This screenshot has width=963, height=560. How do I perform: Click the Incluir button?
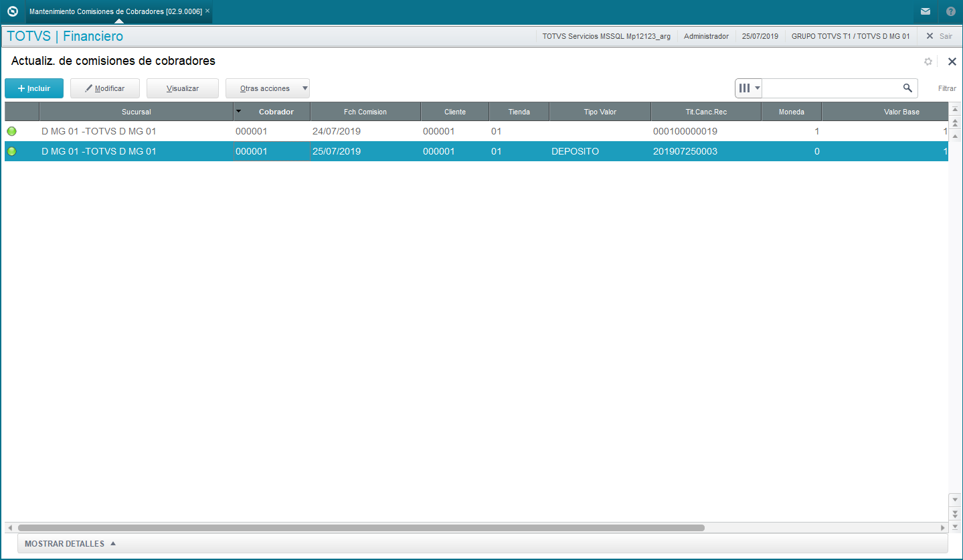34,88
